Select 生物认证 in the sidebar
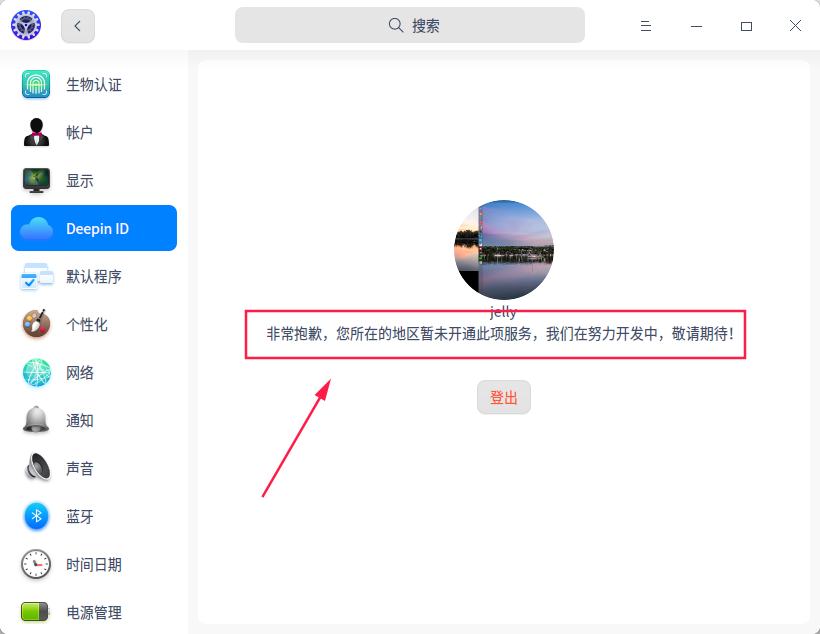This screenshot has height=634, width=820. click(x=94, y=84)
